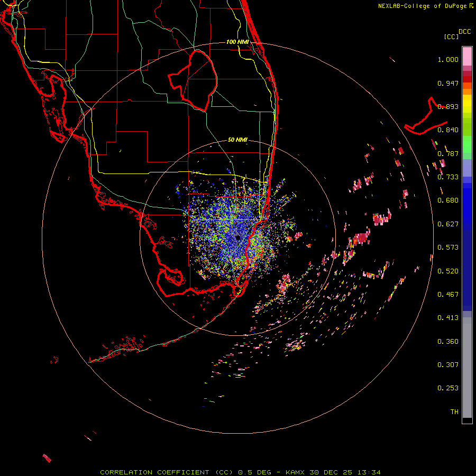This screenshot has height=476, width=476.
Task: Click the NEXLAB-College of DuPage title text
Action: click(x=425, y=6)
